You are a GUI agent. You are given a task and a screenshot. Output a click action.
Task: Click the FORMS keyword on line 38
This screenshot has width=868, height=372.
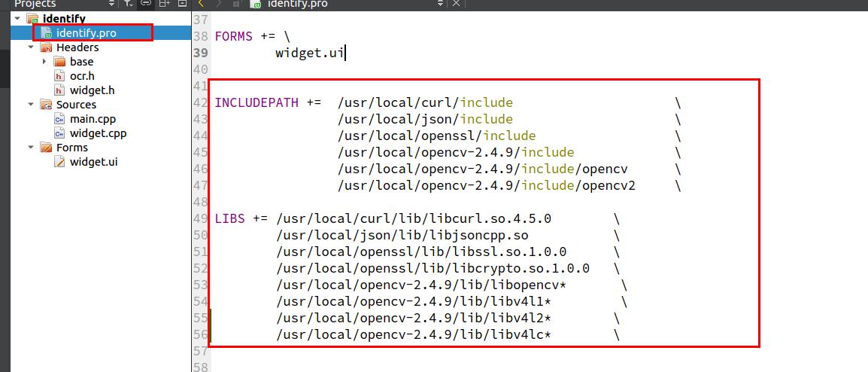point(234,37)
